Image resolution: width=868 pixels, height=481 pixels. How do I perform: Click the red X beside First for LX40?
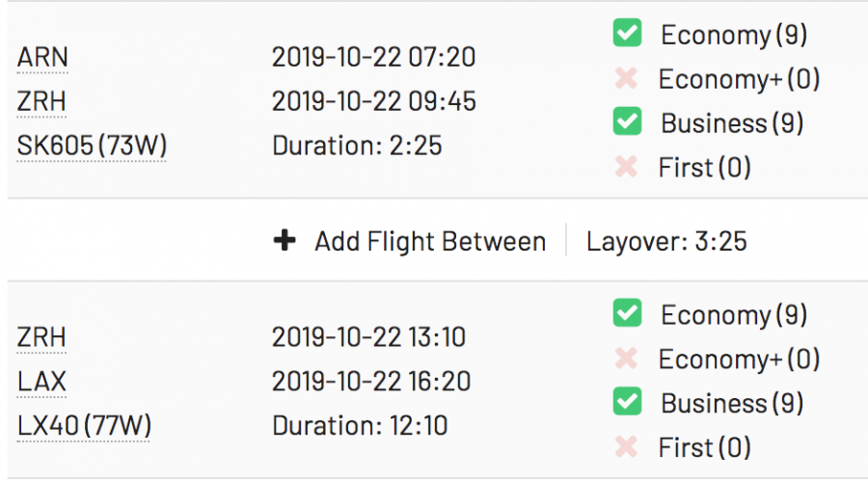point(627,447)
